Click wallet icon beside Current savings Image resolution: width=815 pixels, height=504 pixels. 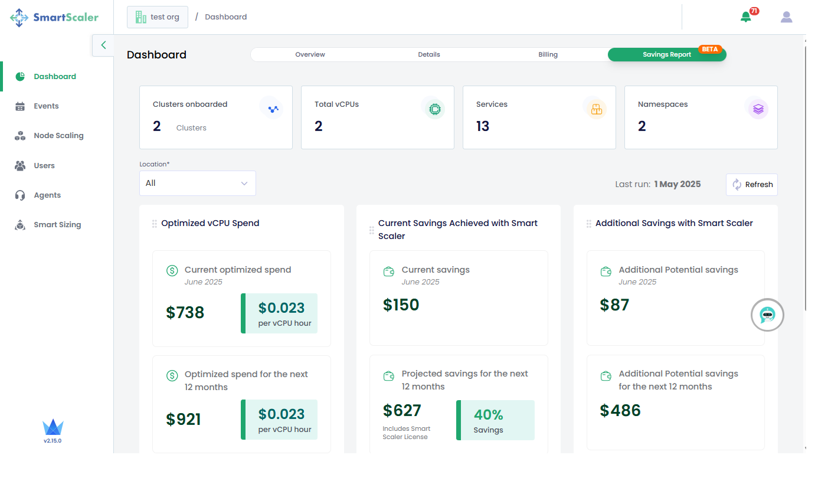tap(389, 271)
